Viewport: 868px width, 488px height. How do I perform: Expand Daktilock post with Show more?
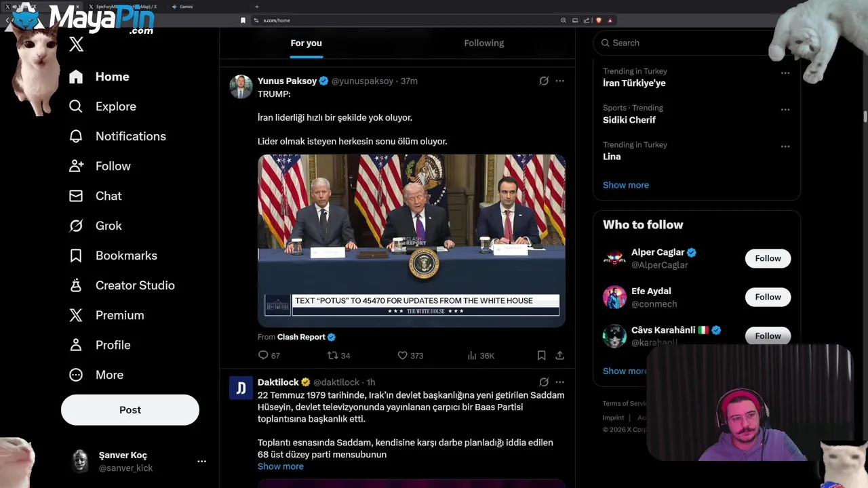pos(281,466)
